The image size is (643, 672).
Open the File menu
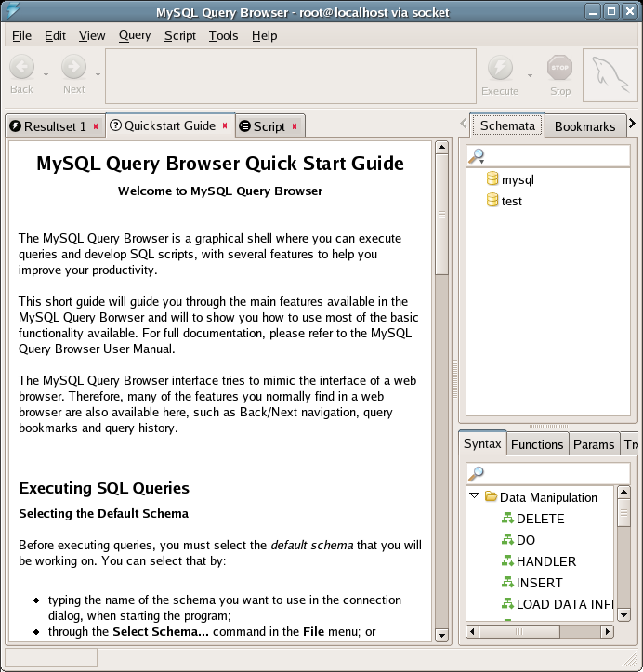[x=21, y=35]
